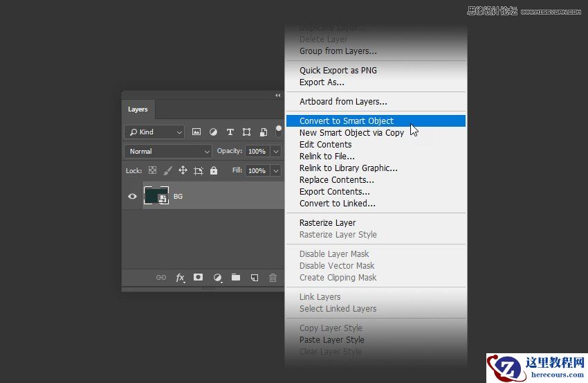
Task: Choose Rasterize Layer
Action: [x=376, y=222]
